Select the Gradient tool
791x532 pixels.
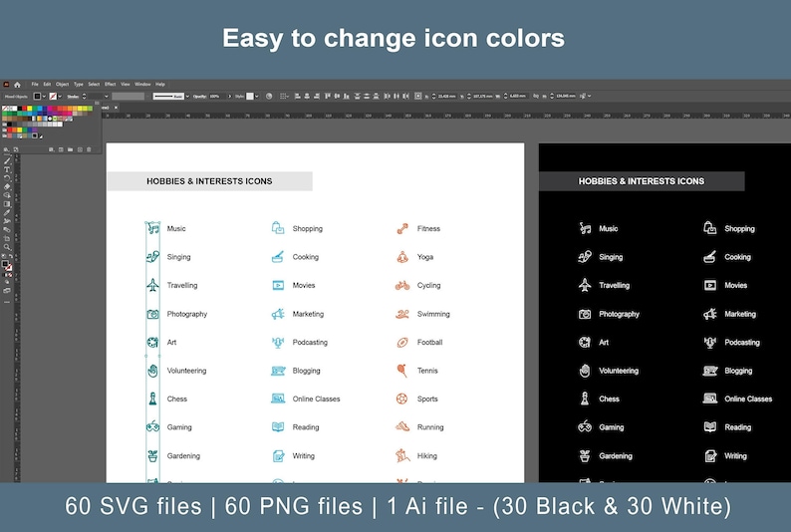(7, 204)
